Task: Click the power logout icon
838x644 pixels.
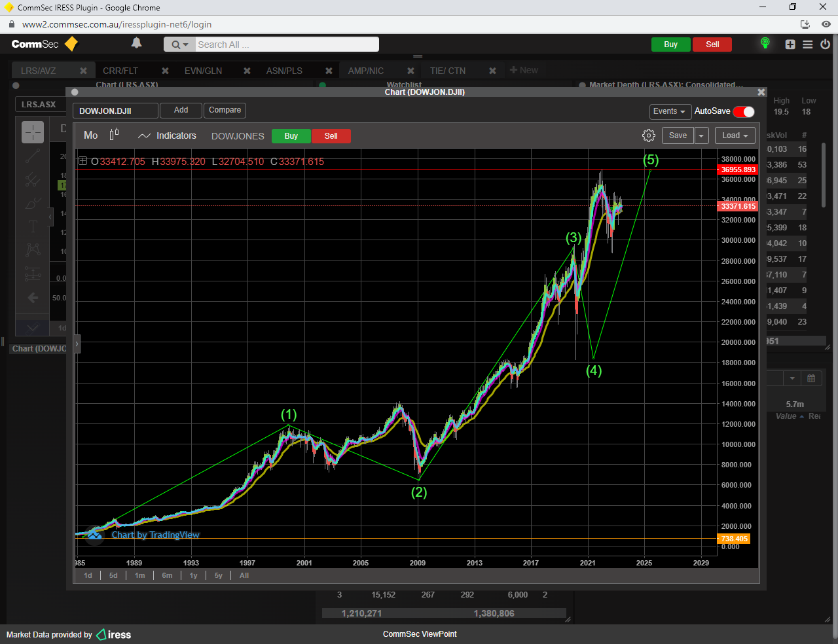Action: click(825, 45)
